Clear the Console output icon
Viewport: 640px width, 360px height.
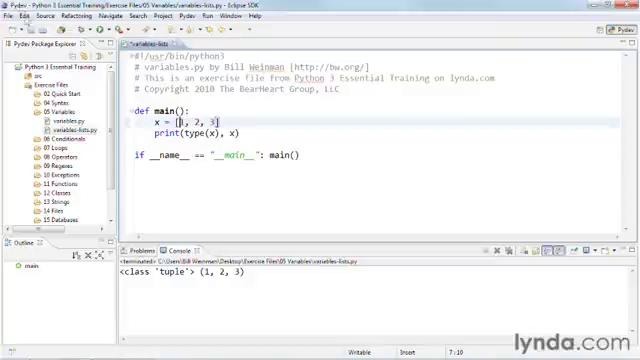pos(524,251)
